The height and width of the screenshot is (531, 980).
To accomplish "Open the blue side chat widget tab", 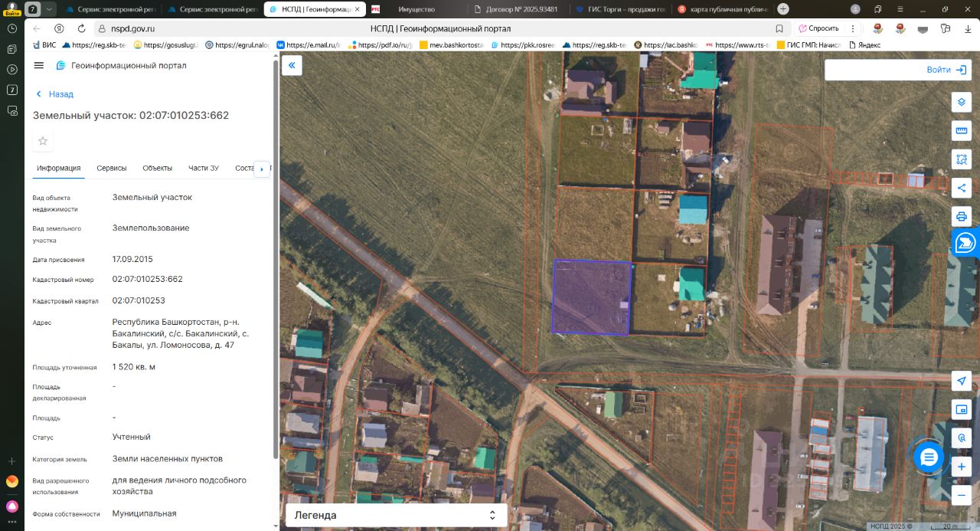I will tap(965, 243).
